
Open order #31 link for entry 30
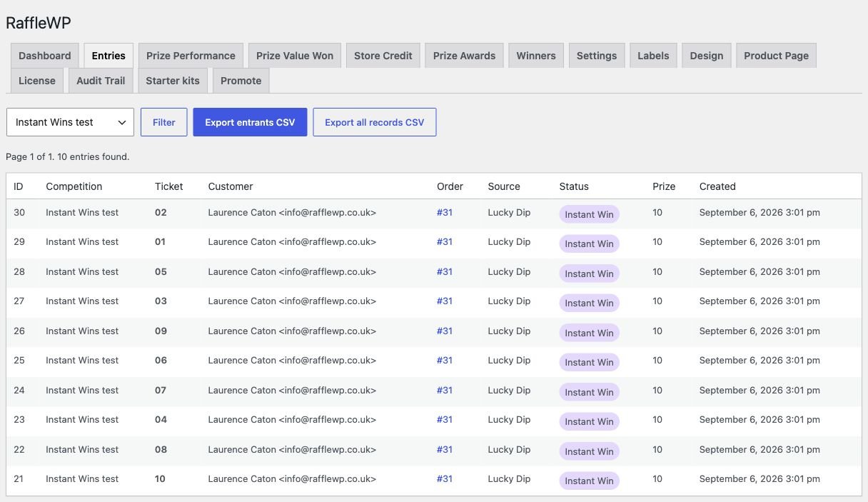point(445,212)
